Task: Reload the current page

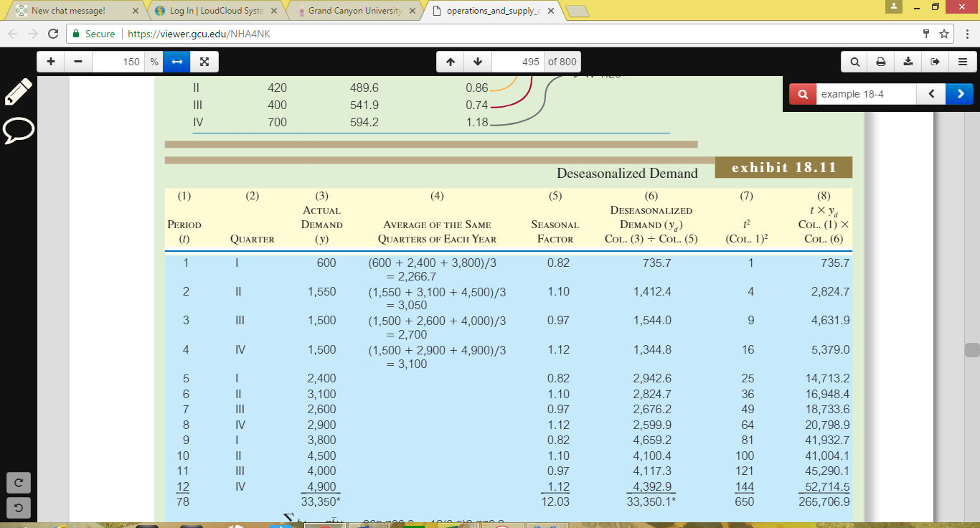Action: 53,34
